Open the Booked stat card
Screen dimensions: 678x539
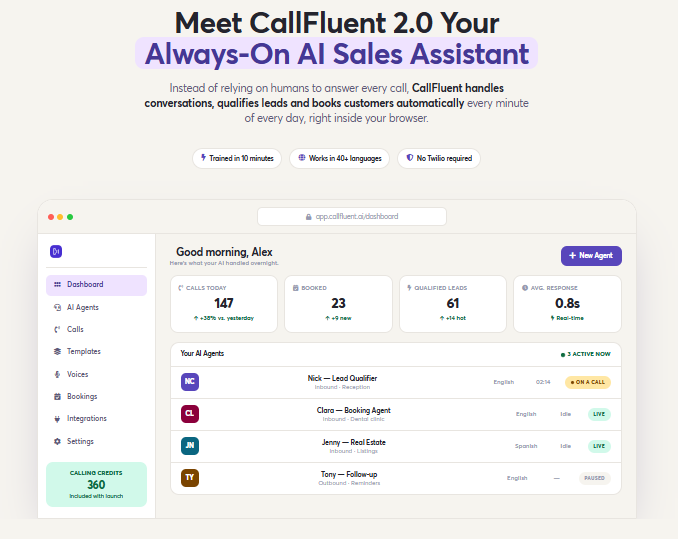pyautogui.click(x=338, y=304)
